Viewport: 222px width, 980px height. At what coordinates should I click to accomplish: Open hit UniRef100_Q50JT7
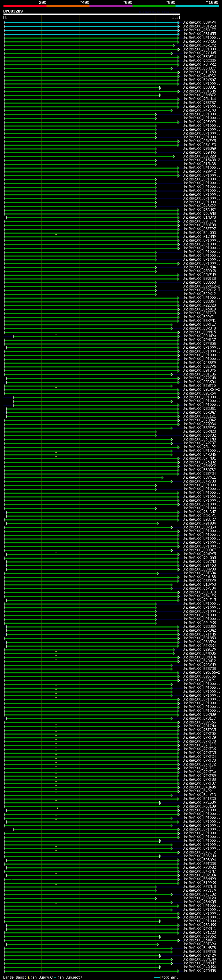tap(199, 30)
